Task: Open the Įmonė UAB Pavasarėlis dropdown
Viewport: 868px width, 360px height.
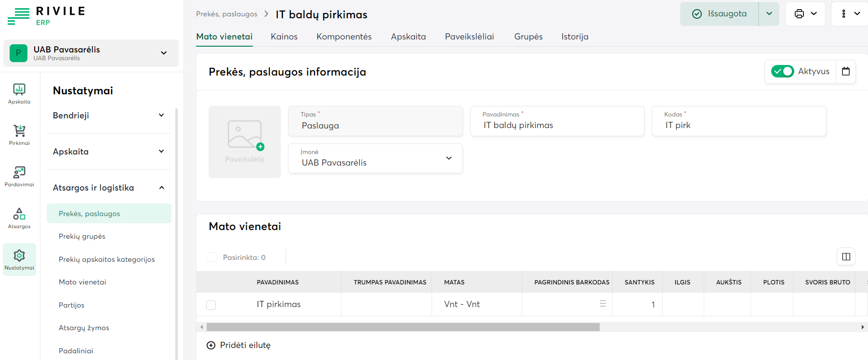Action: [x=375, y=158]
